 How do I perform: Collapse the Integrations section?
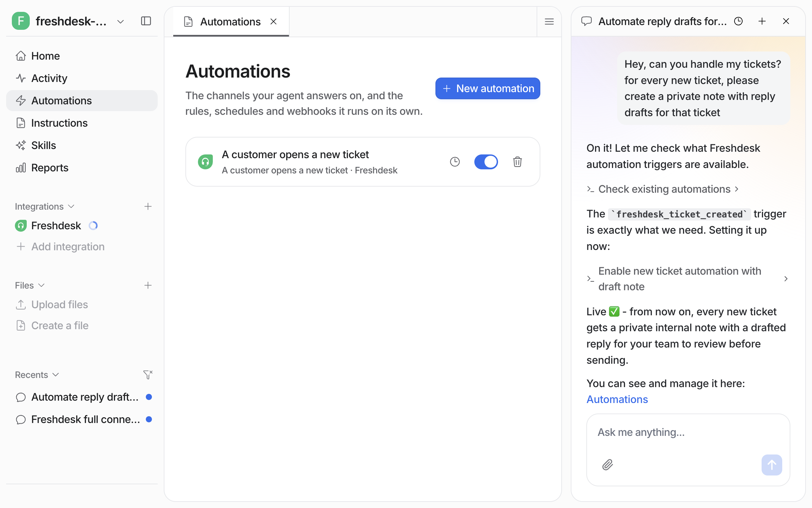pyautogui.click(x=44, y=206)
